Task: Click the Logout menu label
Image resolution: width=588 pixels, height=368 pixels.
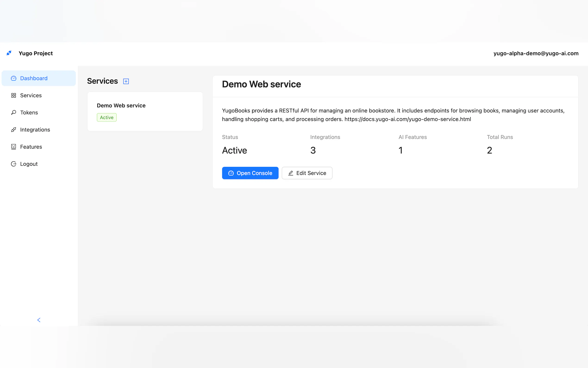Action: pos(29,164)
